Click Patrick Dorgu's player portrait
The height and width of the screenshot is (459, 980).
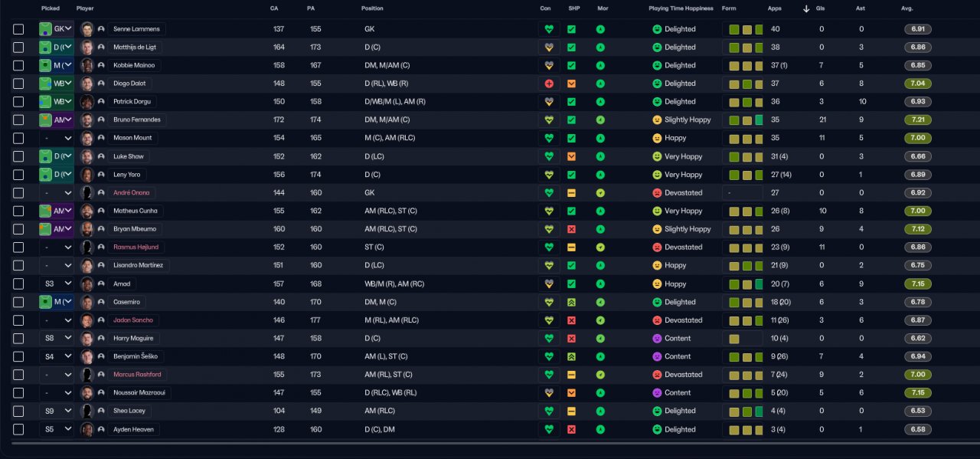click(87, 102)
